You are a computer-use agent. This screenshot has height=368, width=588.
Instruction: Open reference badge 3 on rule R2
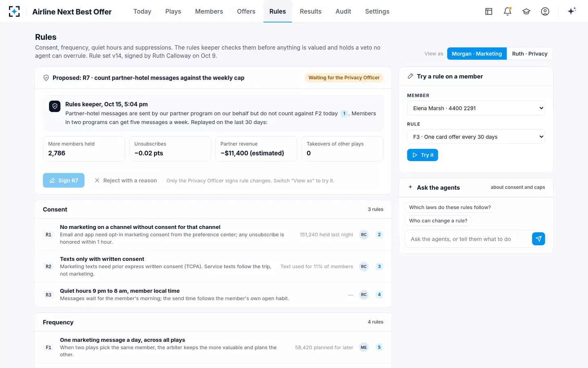point(379,267)
